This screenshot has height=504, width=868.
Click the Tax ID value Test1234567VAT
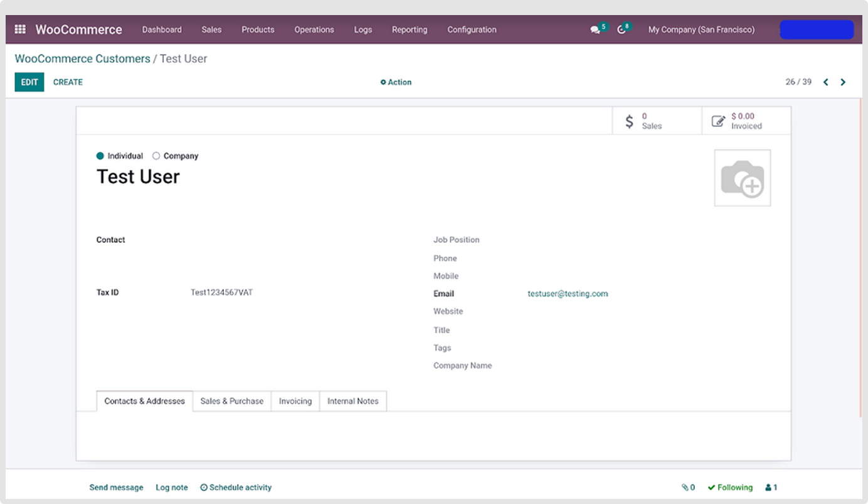coord(222,292)
